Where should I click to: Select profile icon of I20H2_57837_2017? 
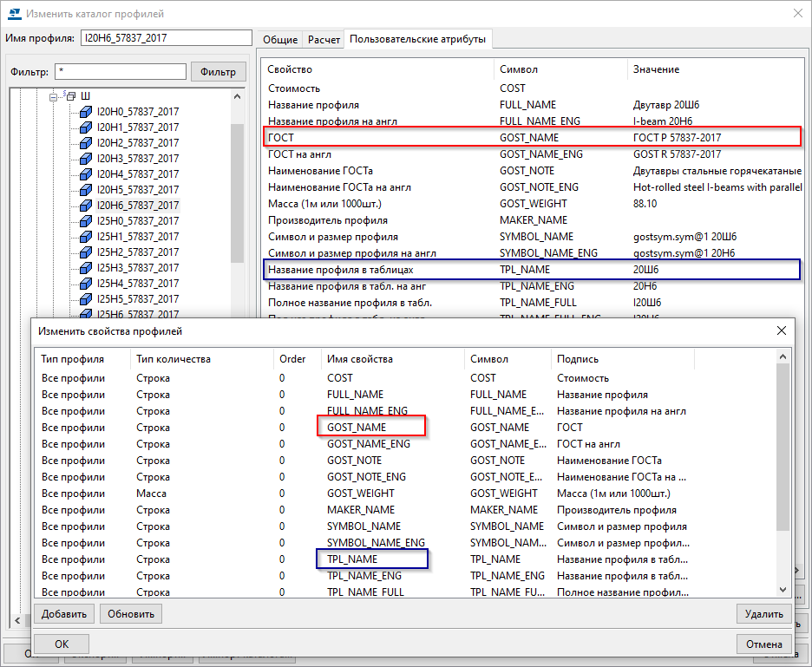tap(86, 142)
